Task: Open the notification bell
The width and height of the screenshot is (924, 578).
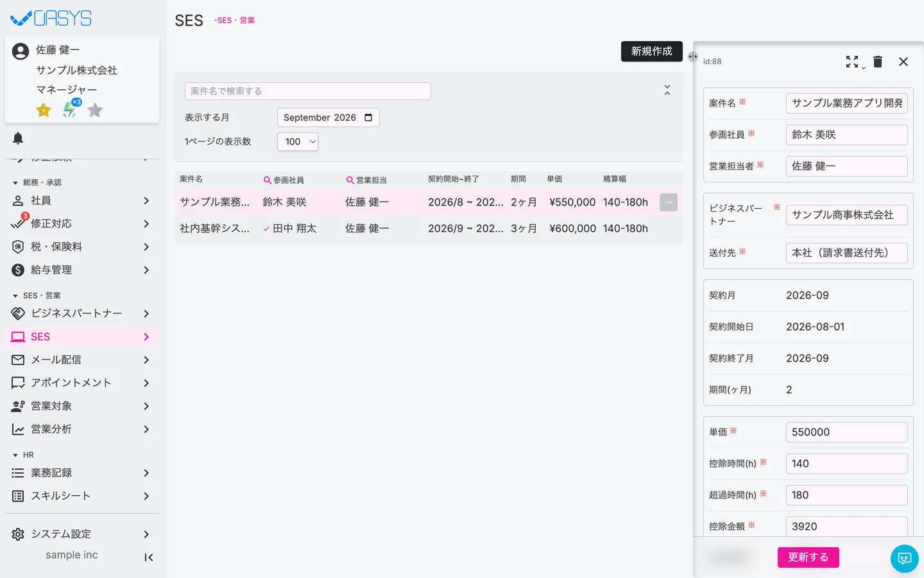Action: point(18,138)
